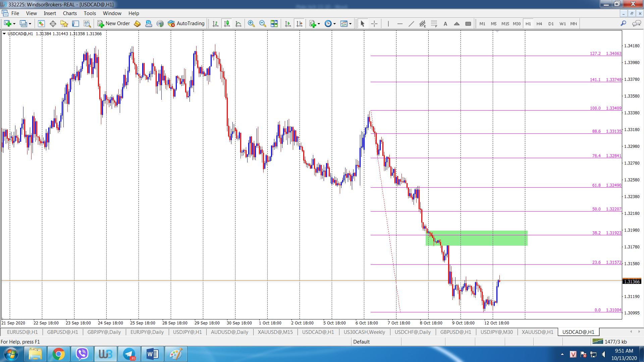Switch timeframe to H4
The height and width of the screenshot is (362, 644).
point(539,24)
